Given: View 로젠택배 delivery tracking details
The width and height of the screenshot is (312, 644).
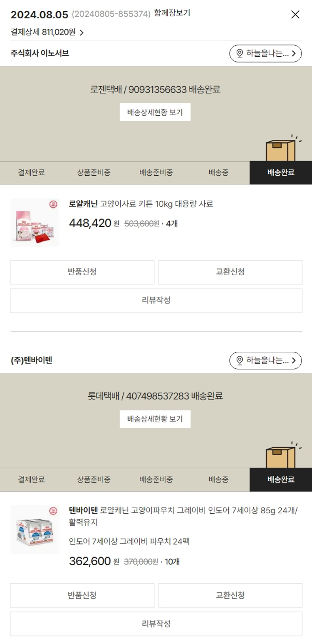Looking at the screenshot, I should (155, 112).
